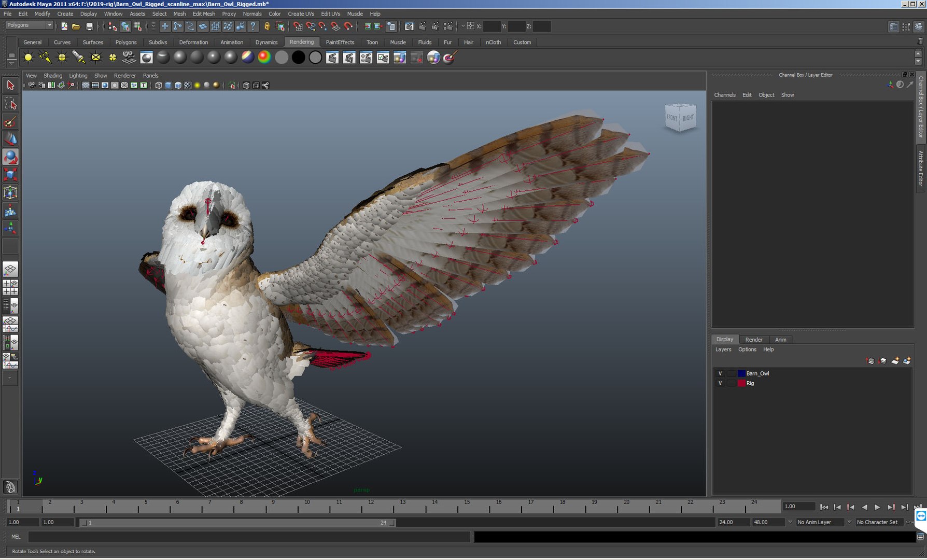Click the Barn_Owl layer blue color swatch

coord(741,373)
